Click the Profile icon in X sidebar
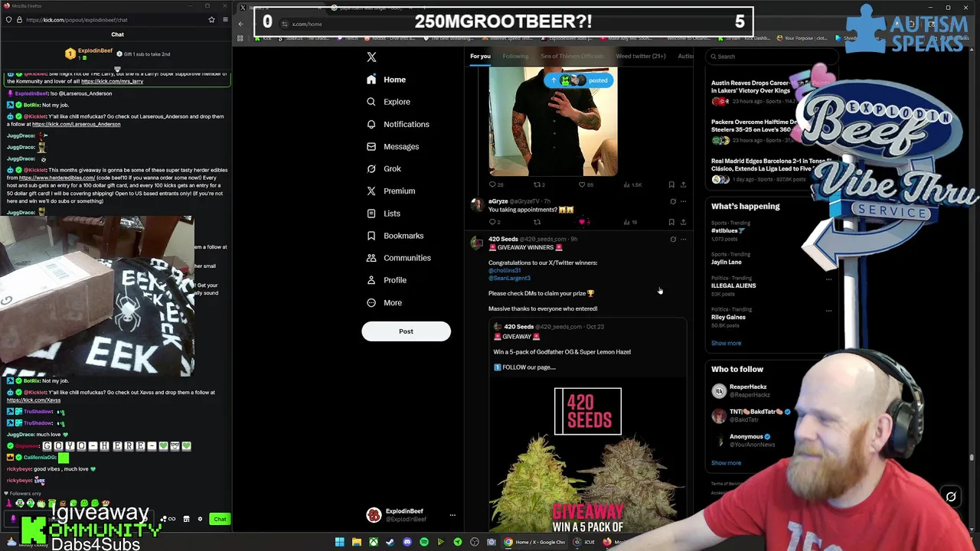 pyautogui.click(x=371, y=280)
